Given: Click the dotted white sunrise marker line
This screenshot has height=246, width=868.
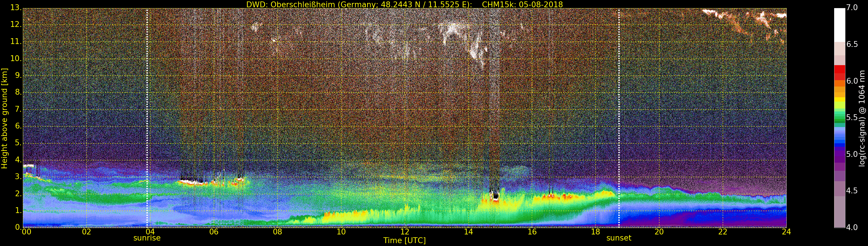Looking at the screenshot, I should pyautogui.click(x=147, y=118).
